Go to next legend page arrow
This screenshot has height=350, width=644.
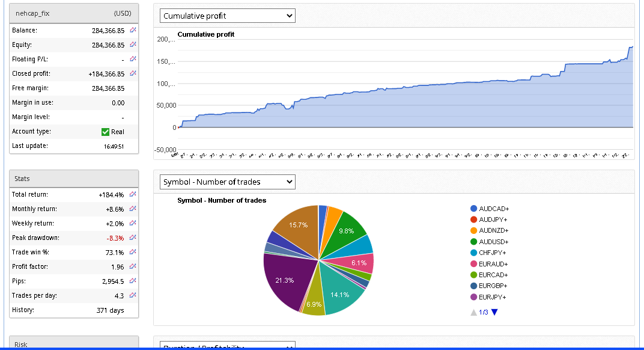point(494,312)
